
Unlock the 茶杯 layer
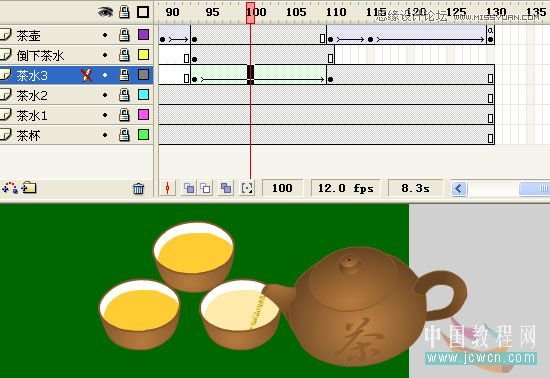(x=124, y=135)
